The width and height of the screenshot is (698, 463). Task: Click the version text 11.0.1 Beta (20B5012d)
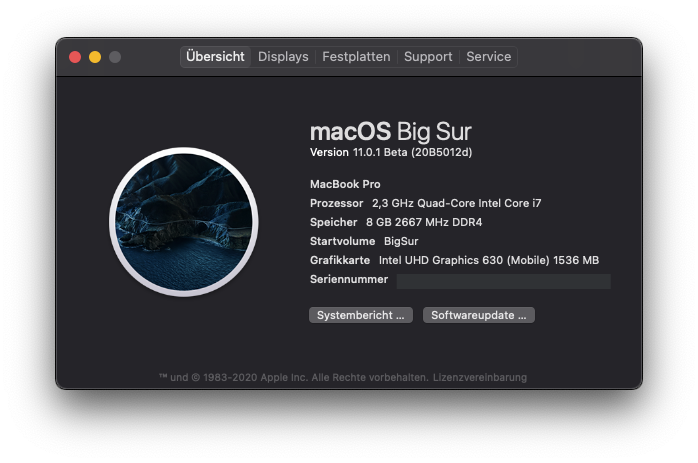click(413, 152)
